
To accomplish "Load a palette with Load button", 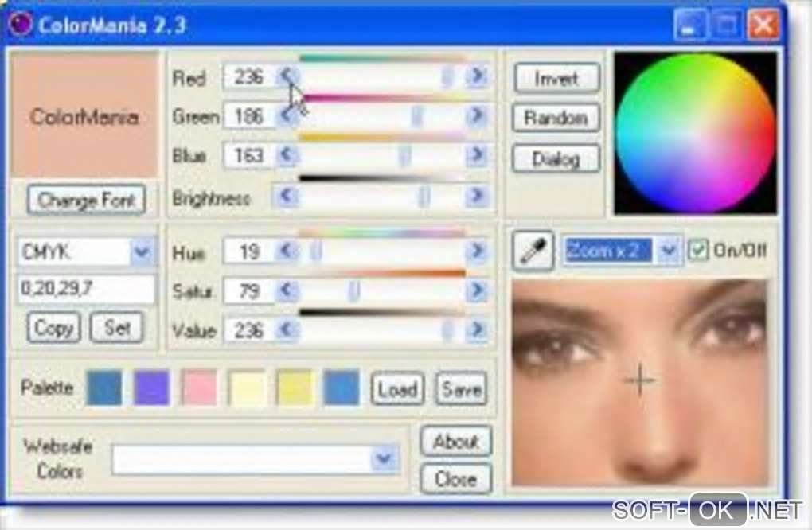I will coord(397,389).
